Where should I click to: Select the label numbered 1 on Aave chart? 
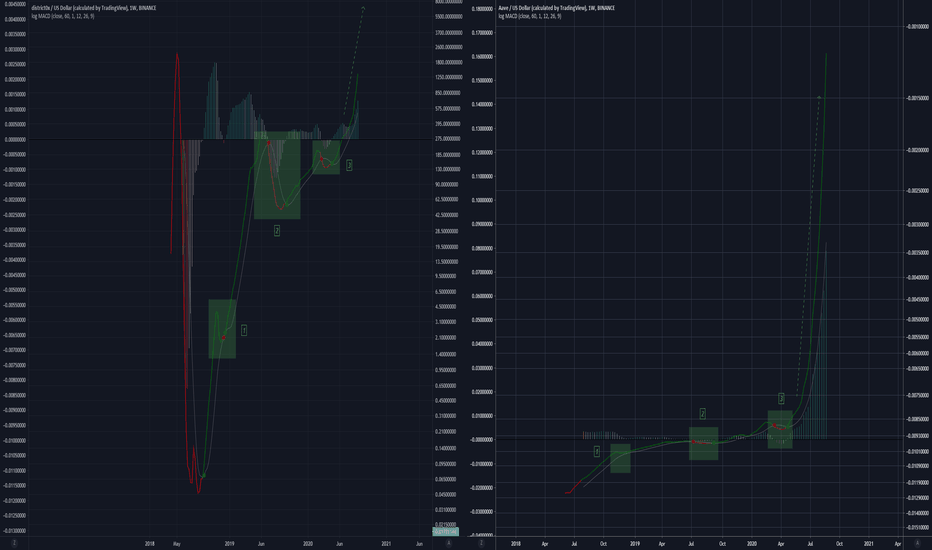tap(597, 452)
